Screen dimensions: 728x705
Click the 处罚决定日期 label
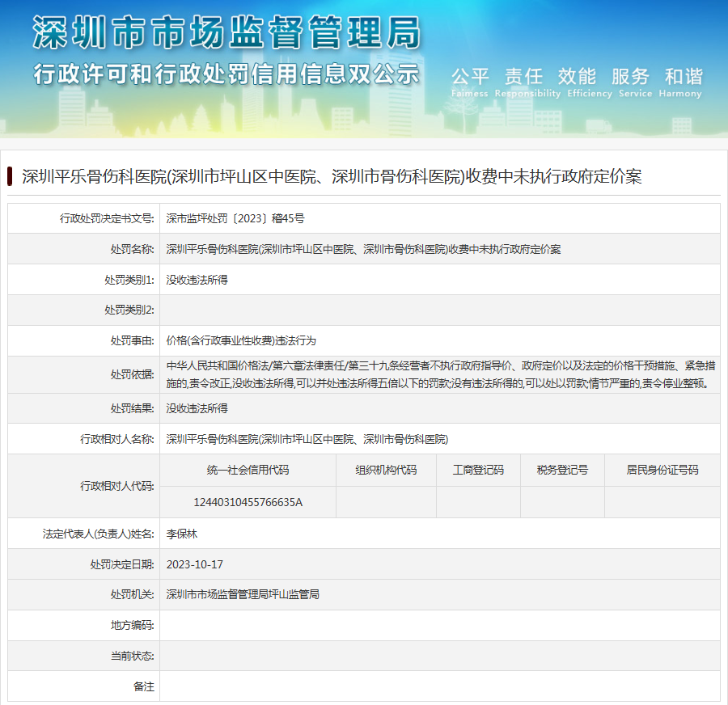tap(122, 564)
